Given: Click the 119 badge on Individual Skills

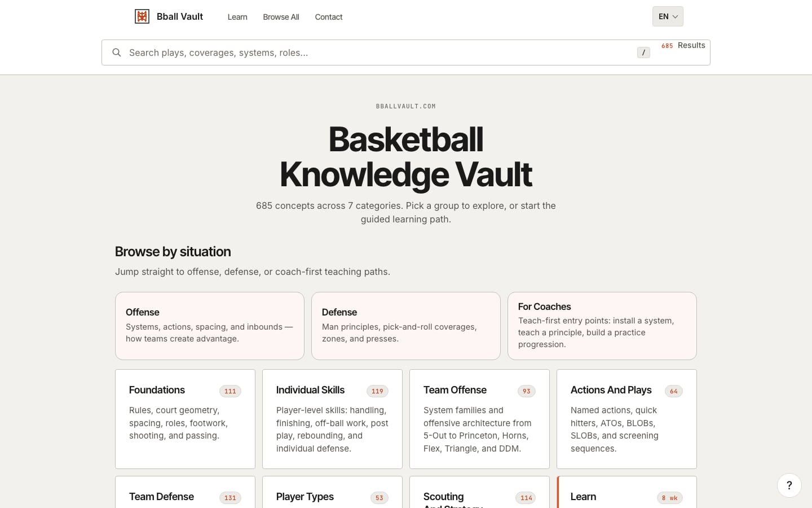Looking at the screenshot, I should [x=377, y=391].
